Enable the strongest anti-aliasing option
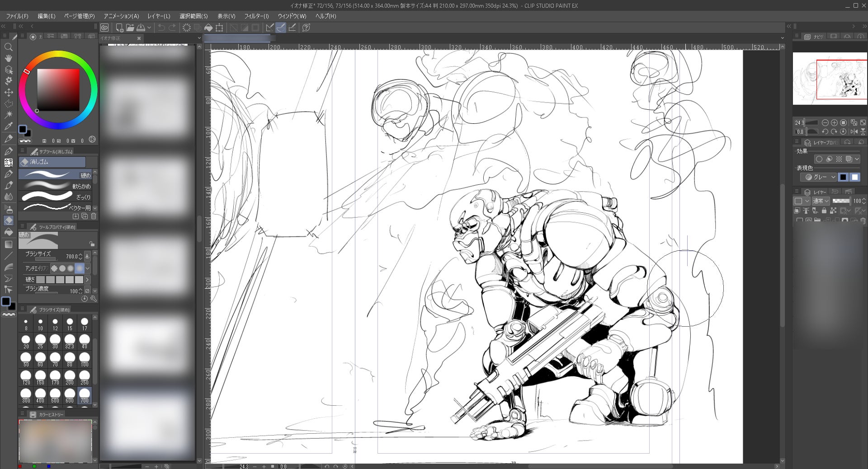Image resolution: width=868 pixels, height=469 pixels. 79,268
